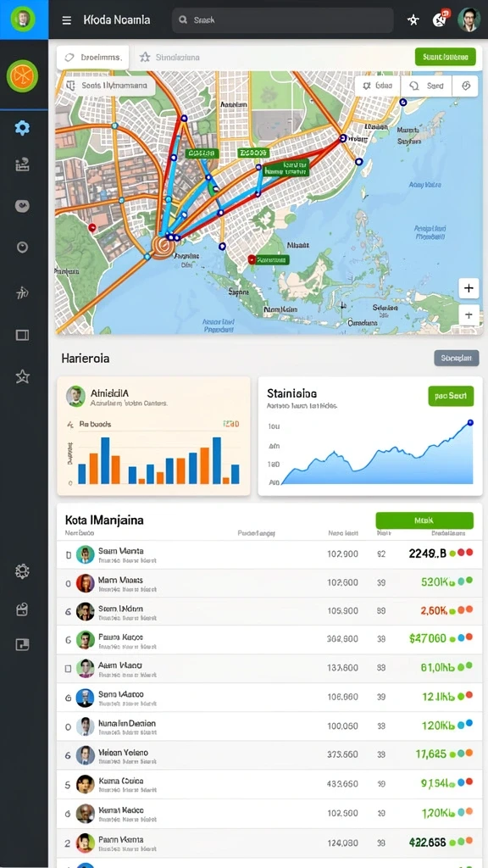488x868 pixels.
Task: Click the orange target marker on the map
Action: 163,246
